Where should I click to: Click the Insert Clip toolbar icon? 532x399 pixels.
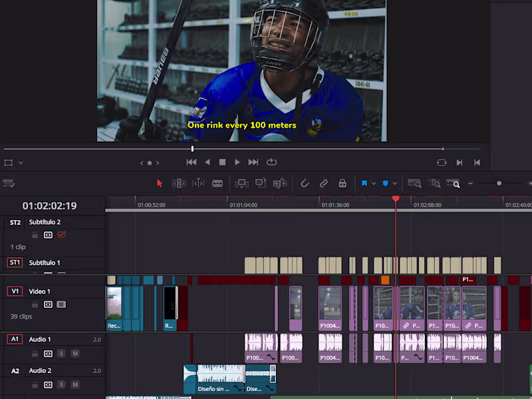pos(242,184)
